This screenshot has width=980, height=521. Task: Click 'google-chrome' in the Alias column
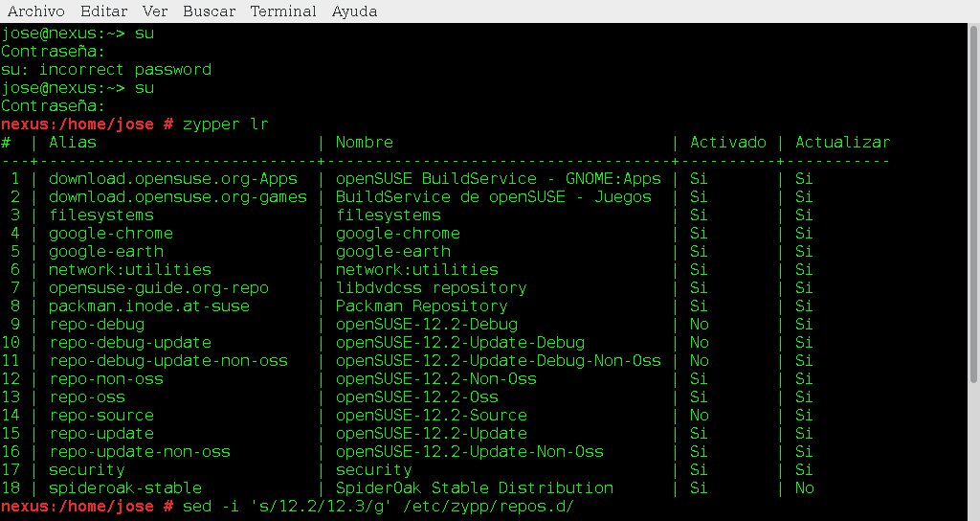pyautogui.click(x=111, y=234)
